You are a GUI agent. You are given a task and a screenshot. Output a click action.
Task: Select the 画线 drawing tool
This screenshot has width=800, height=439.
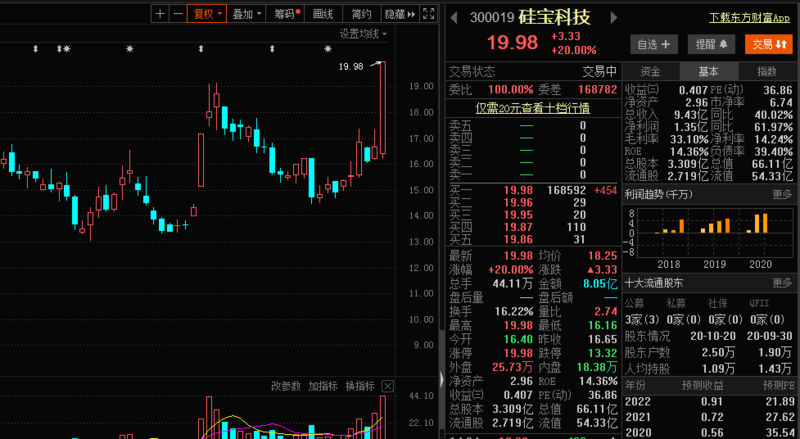point(323,14)
